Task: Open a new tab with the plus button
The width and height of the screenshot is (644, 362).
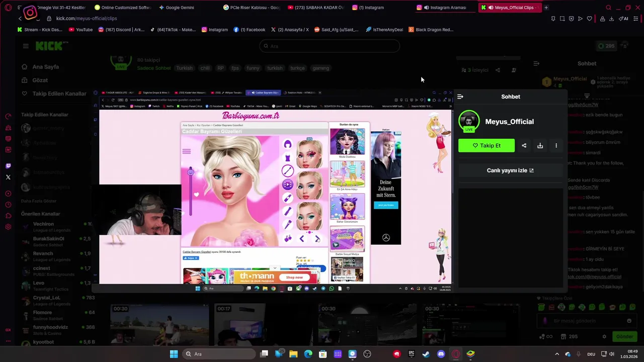Action: [546, 8]
